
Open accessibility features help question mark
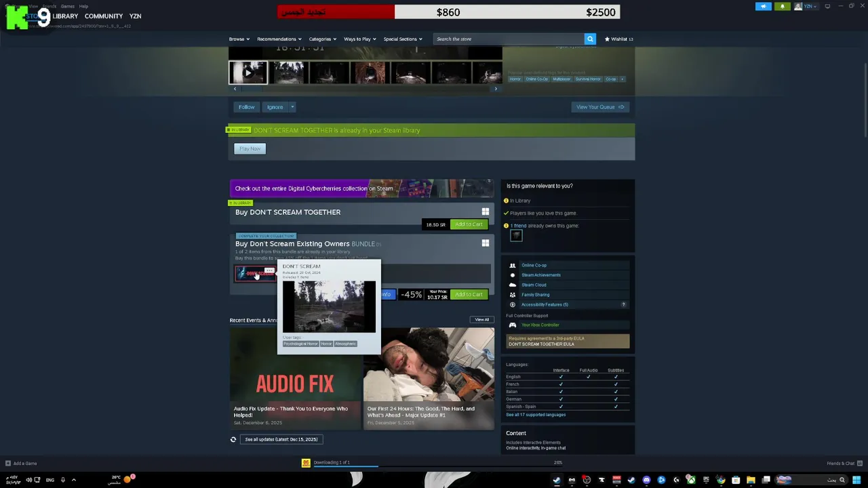tap(623, 304)
